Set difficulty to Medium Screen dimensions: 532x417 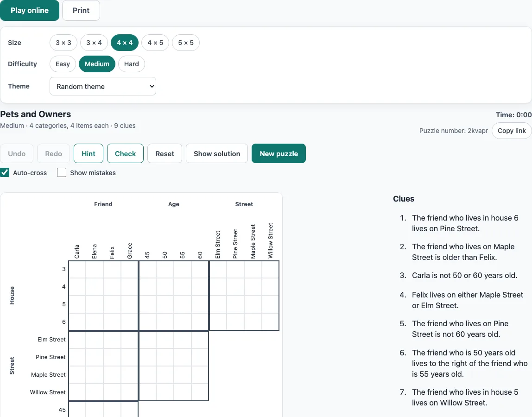pos(97,64)
